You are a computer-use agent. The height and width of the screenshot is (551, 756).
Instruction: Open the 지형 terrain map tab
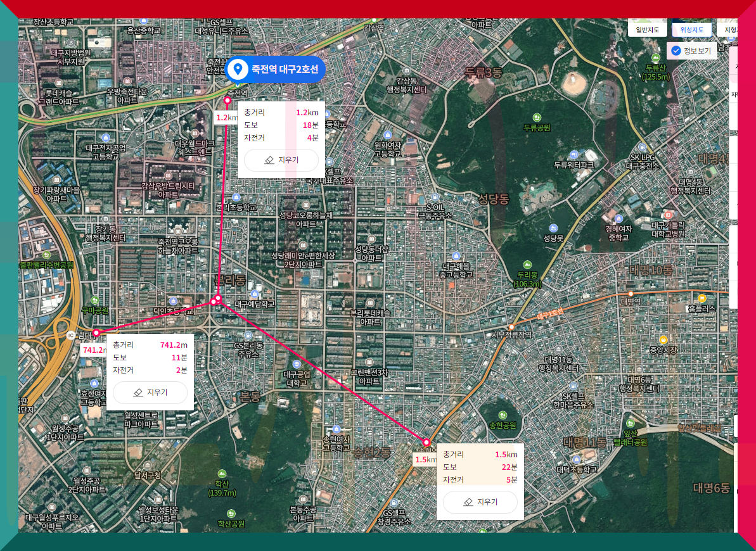tap(729, 30)
